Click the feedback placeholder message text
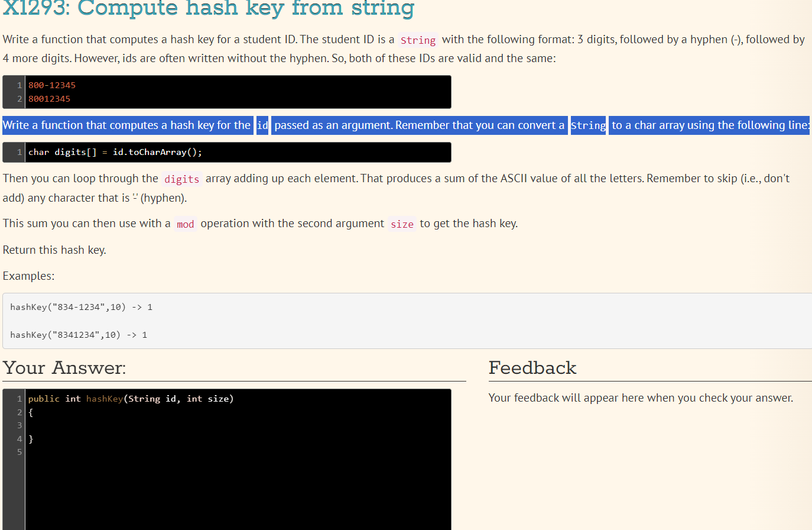Screen dimensions: 812x530 639,397
